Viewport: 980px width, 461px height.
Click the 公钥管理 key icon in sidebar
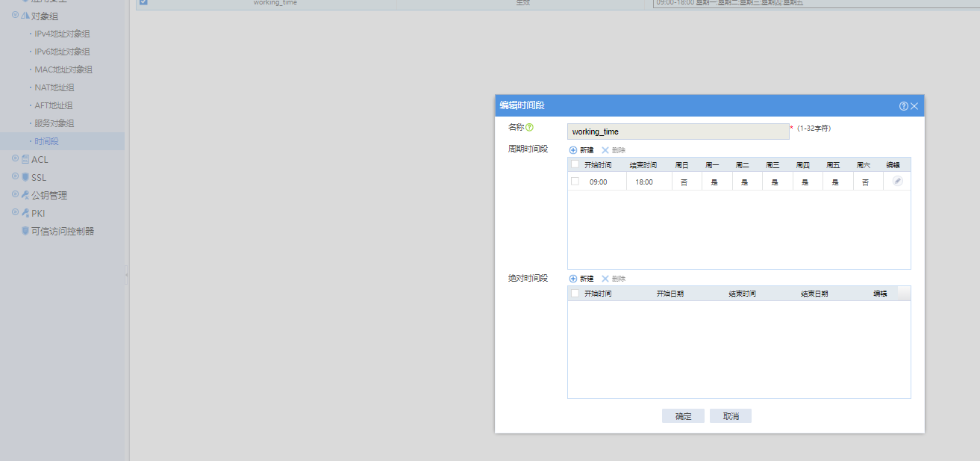click(25, 195)
